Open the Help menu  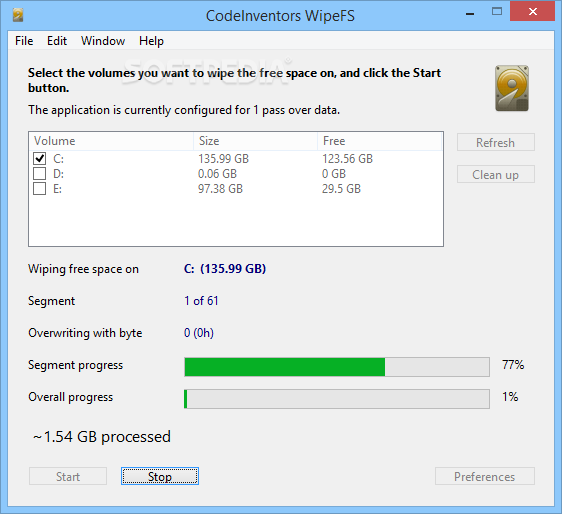[x=151, y=41]
